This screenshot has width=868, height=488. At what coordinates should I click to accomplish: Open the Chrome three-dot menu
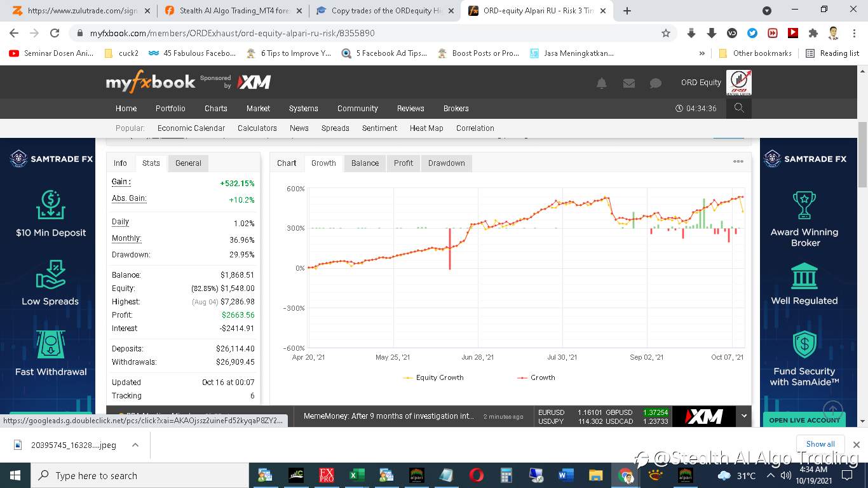point(853,33)
